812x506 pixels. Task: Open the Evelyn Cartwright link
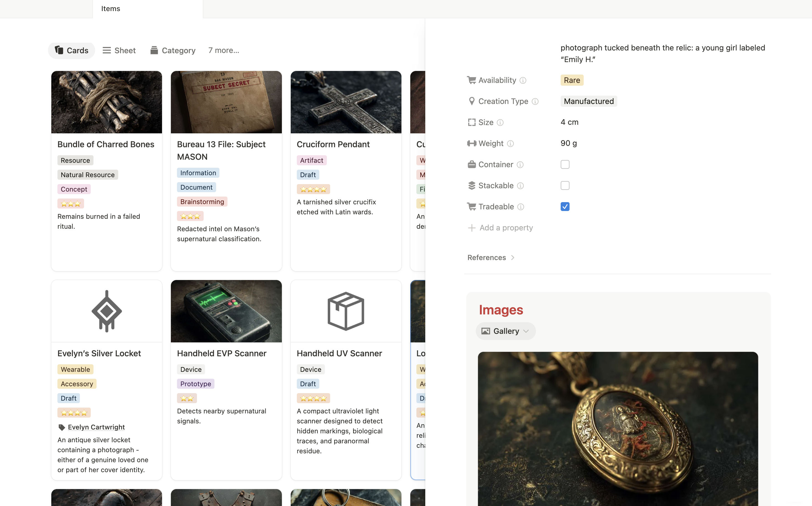[x=96, y=427]
